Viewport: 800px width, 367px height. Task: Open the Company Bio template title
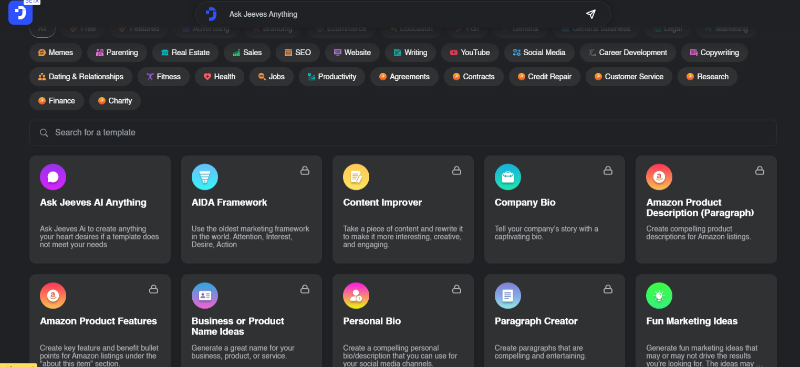[x=524, y=203]
